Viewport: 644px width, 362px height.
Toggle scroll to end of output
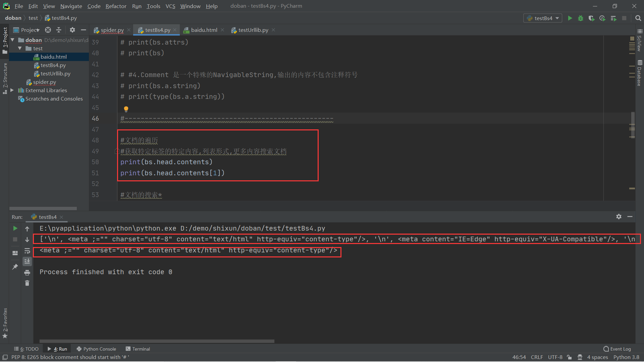click(27, 261)
